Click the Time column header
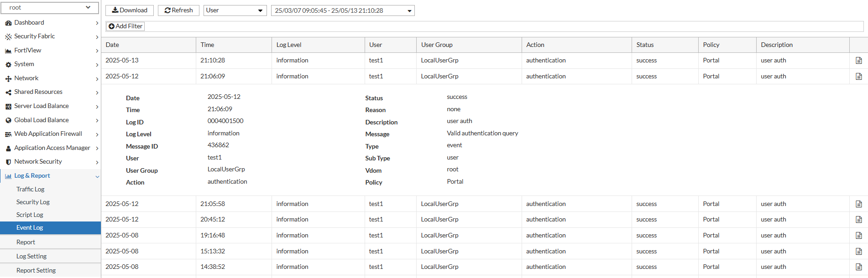The image size is (868, 278). [207, 45]
